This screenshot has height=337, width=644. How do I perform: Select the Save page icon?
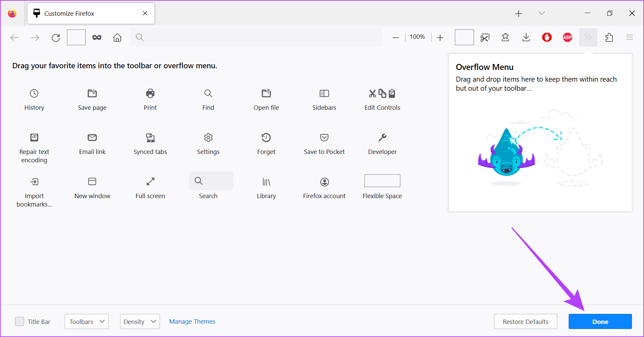(x=92, y=93)
